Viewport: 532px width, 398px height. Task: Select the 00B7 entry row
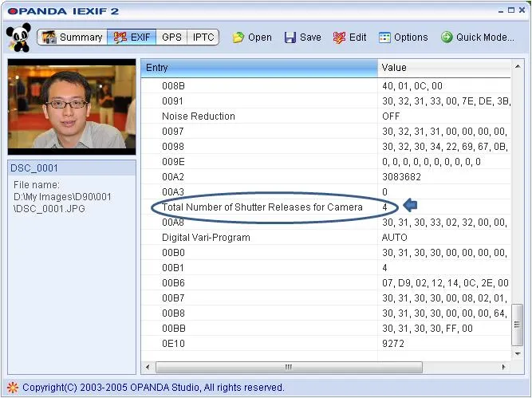[325, 298]
